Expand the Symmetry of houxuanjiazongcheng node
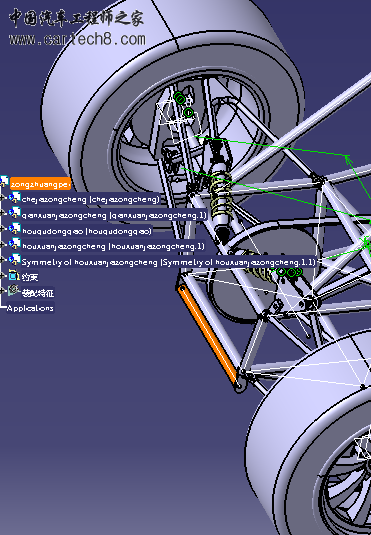 click(x=2, y=260)
